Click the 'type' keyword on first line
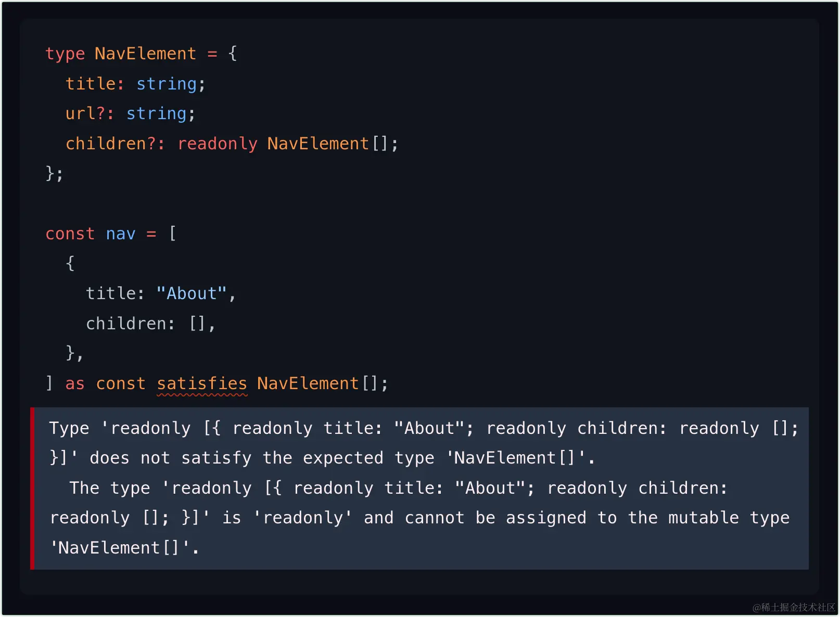840x617 pixels. tap(65, 54)
